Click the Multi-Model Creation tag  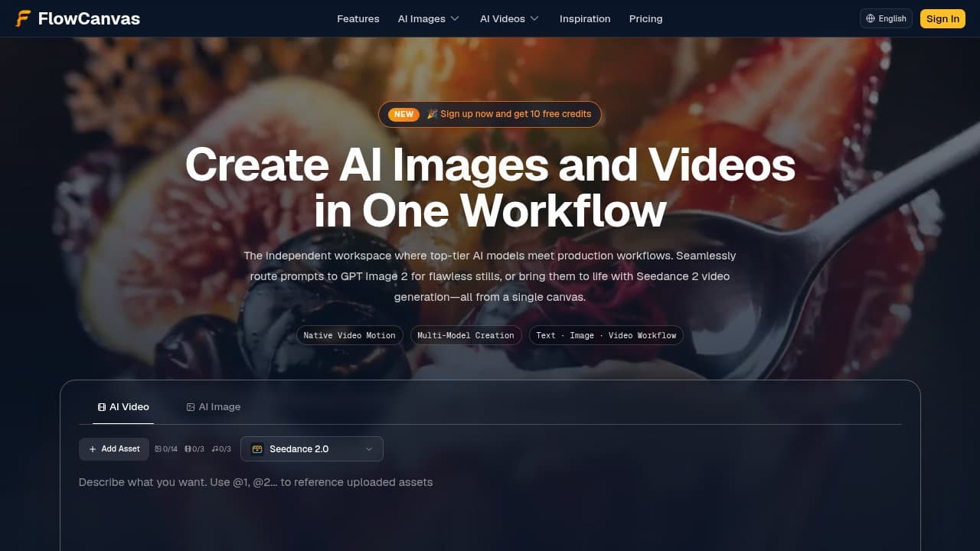(465, 335)
